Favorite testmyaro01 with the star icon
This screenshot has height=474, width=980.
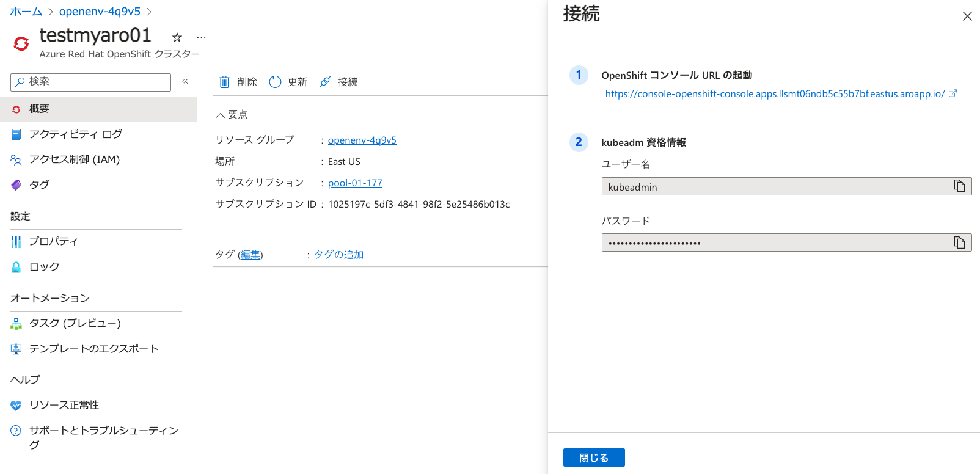click(177, 37)
